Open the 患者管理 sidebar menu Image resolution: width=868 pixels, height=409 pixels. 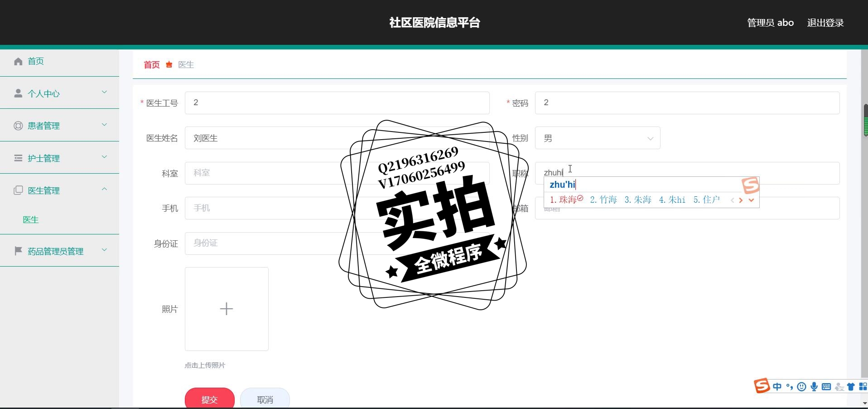pyautogui.click(x=59, y=126)
